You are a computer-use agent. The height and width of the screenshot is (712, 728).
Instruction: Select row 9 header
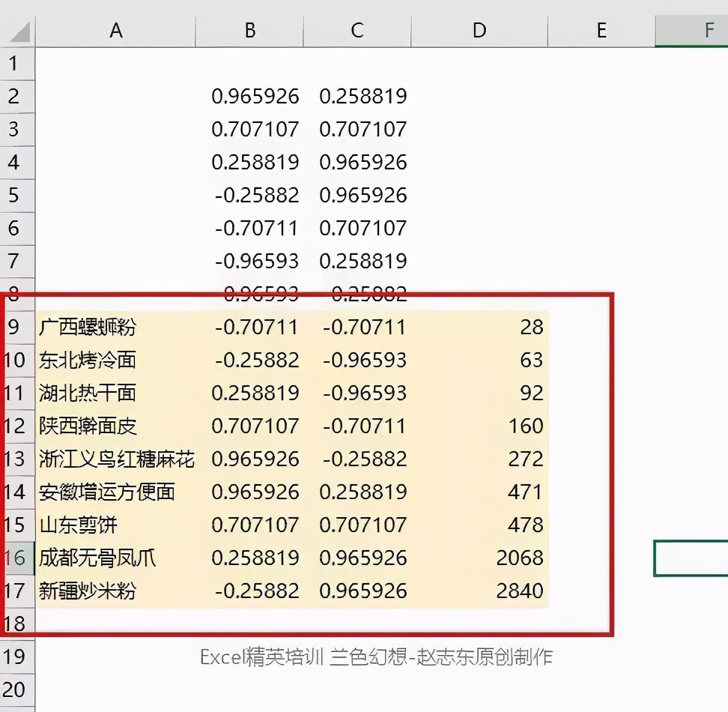coord(15,327)
